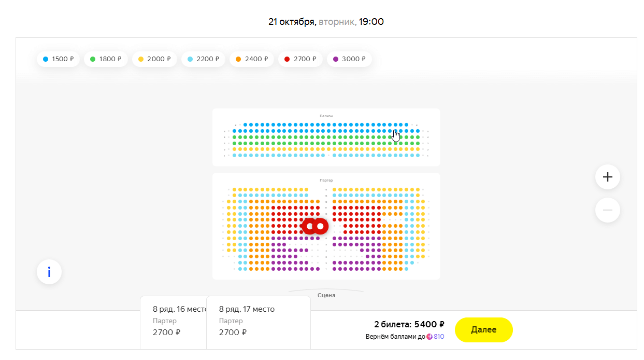
Task: Click the bonus points icon near 810
Action: [x=430, y=337]
